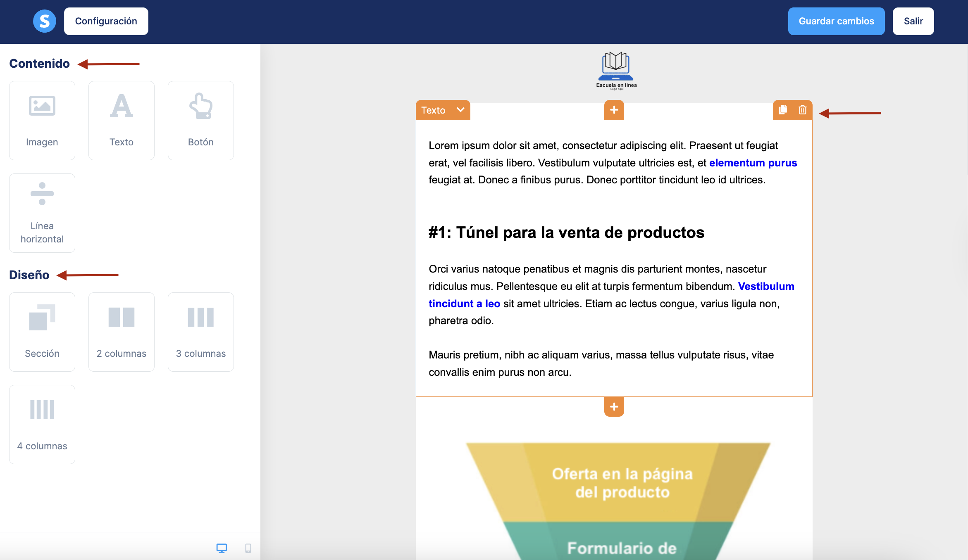Insert a Línea horizontal element
This screenshot has width=968, height=560.
(x=42, y=213)
